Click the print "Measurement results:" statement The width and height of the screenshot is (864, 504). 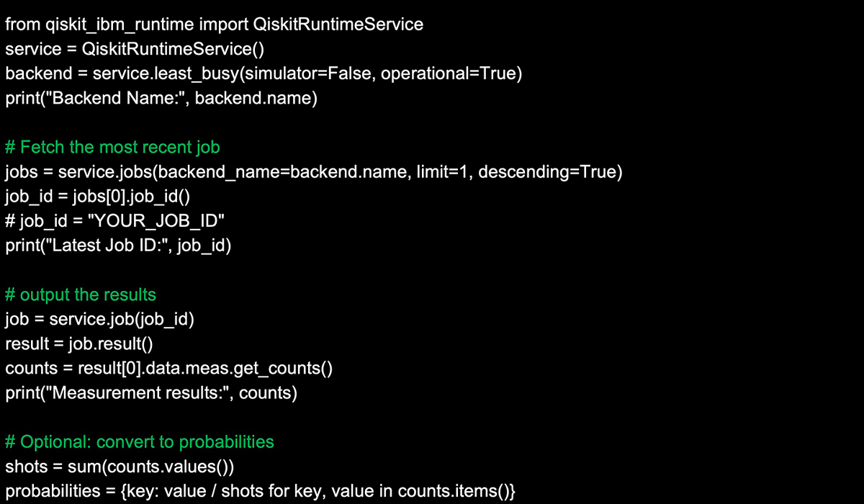pos(150,393)
